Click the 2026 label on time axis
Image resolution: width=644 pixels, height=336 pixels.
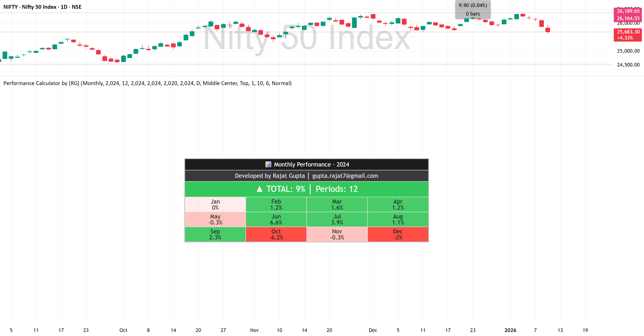(510, 330)
